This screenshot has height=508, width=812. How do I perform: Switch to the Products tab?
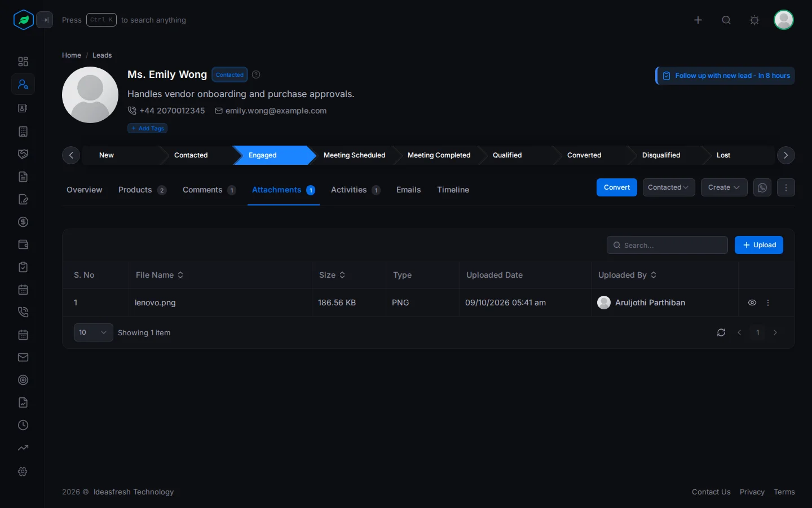coord(142,190)
